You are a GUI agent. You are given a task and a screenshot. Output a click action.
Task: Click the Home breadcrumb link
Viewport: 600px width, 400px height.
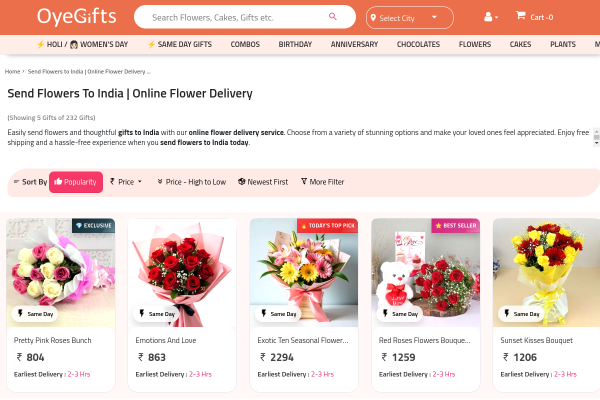[13, 72]
